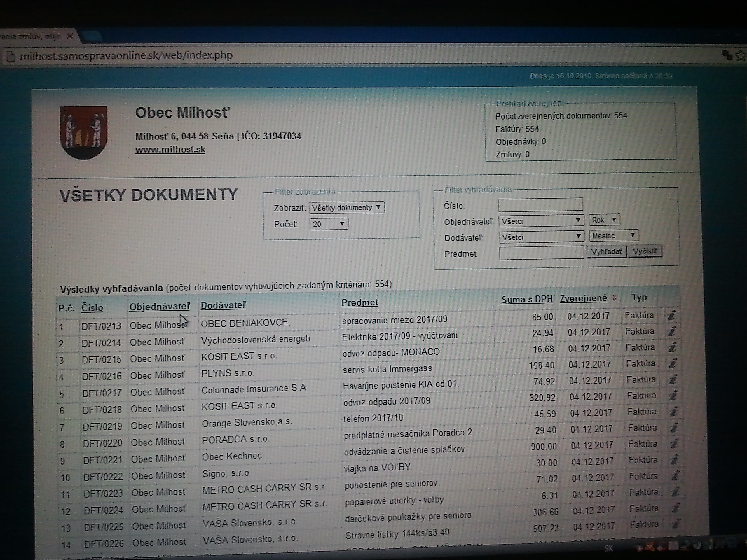Click bookmark star icon in address bar

pyautogui.click(x=740, y=55)
